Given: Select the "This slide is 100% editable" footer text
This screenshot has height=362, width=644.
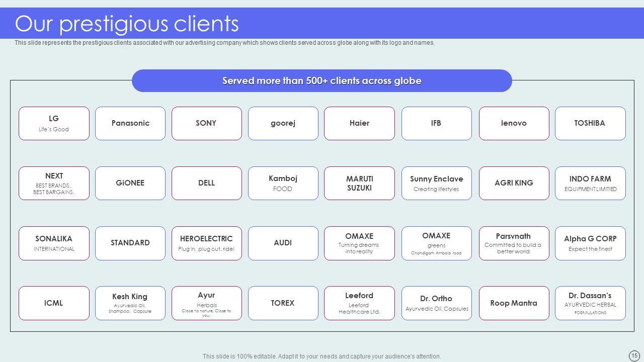Looking at the screenshot, I should coord(322,356).
